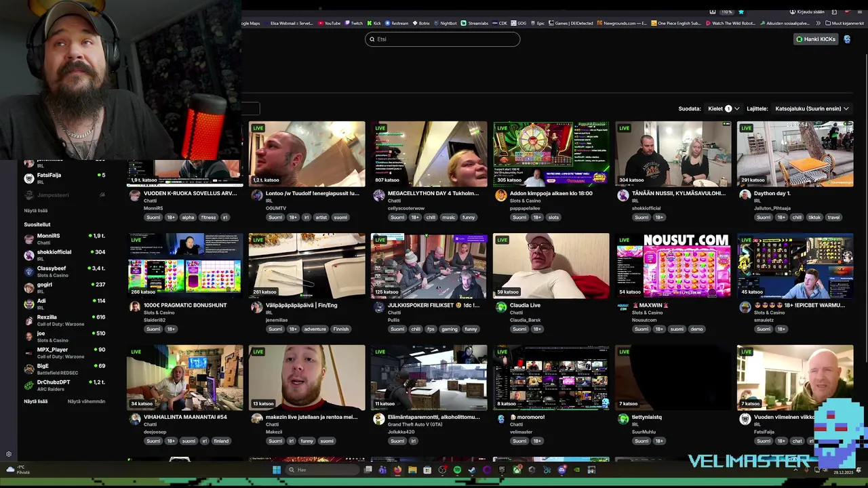The image size is (868, 488).
Task: Expand recommended list with Näytä lisää
Action: (36, 401)
